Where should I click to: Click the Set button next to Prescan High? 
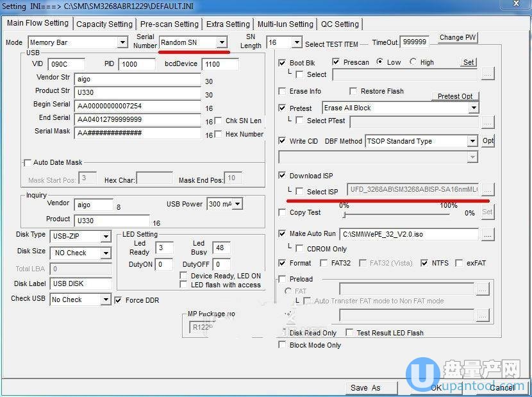tap(469, 62)
